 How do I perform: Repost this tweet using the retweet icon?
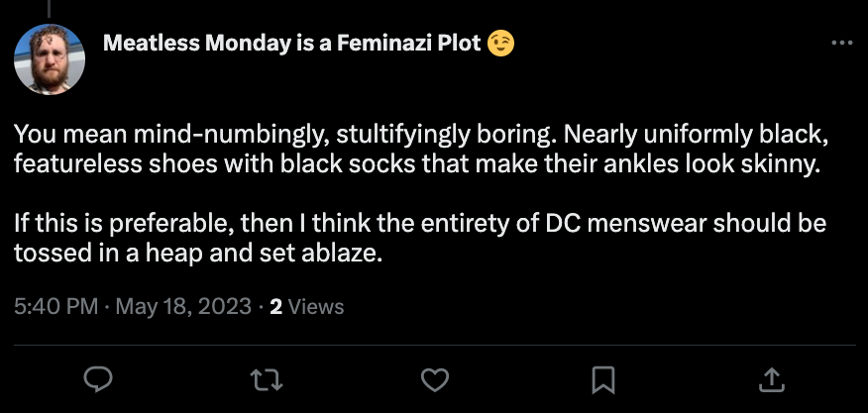264,378
